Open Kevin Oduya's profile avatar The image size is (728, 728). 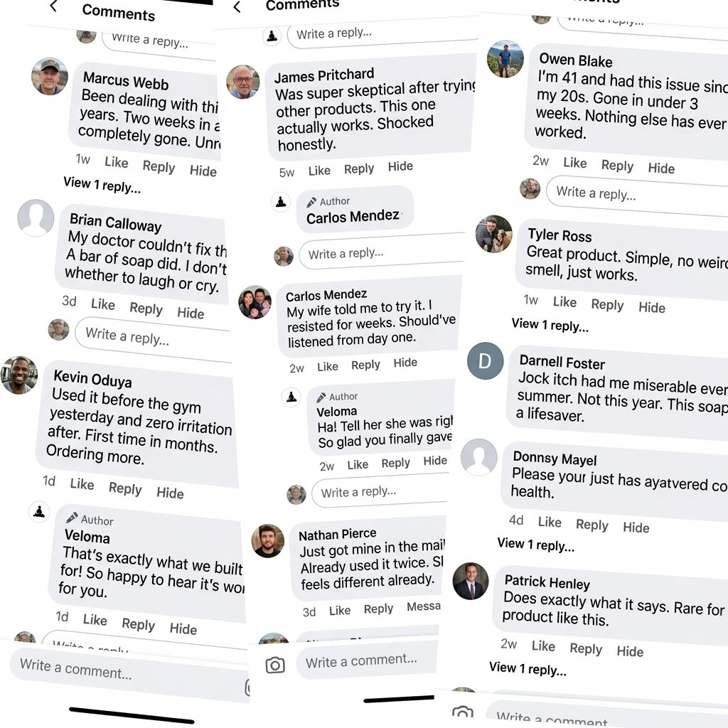[19, 375]
